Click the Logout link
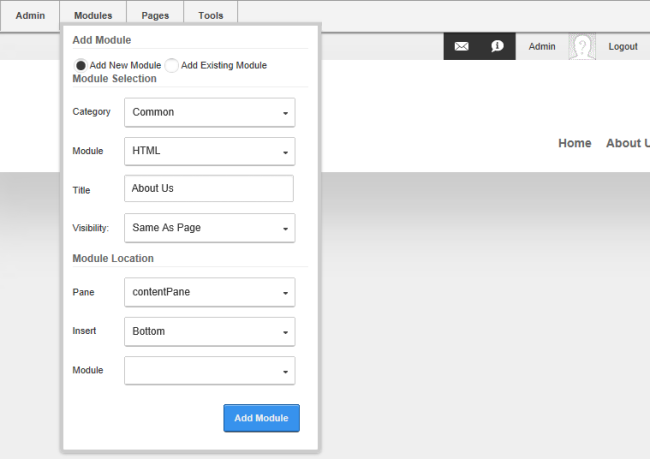Image resolution: width=650 pixels, height=459 pixels. [623, 46]
